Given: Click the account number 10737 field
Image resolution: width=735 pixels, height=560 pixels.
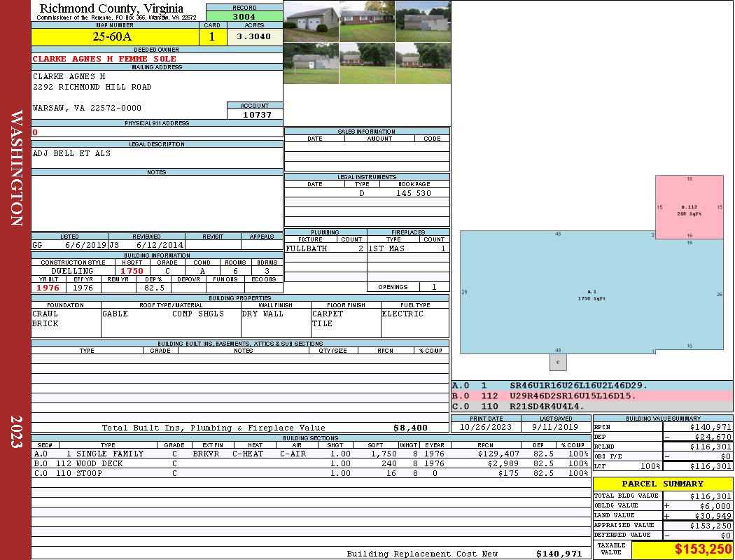Looking at the screenshot, I should [x=256, y=114].
